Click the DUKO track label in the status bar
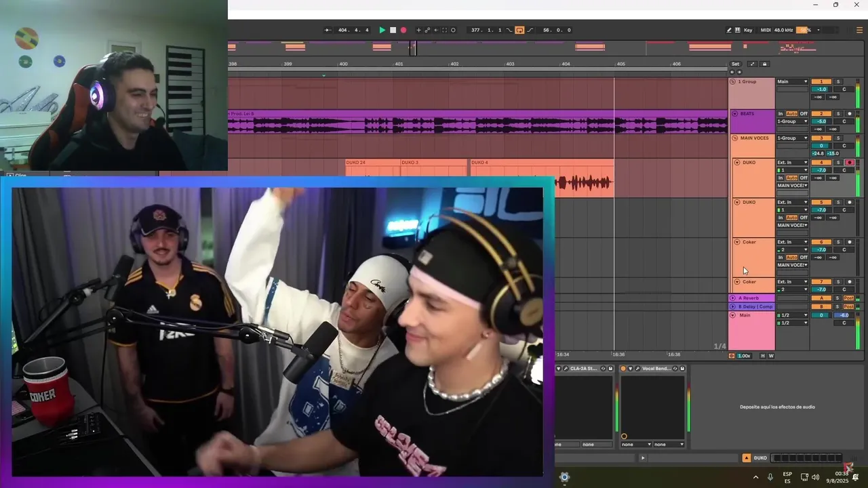The height and width of the screenshot is (488, 868). click(x=760, y=457)
